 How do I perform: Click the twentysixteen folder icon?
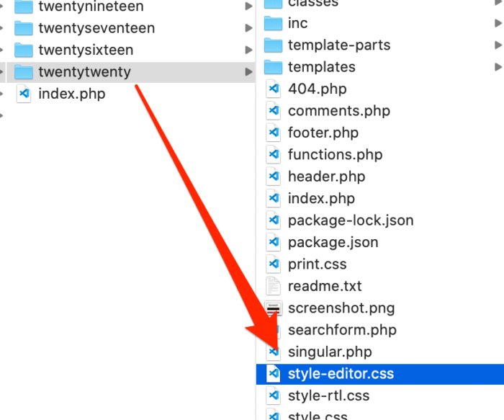[x=24, y=50]
